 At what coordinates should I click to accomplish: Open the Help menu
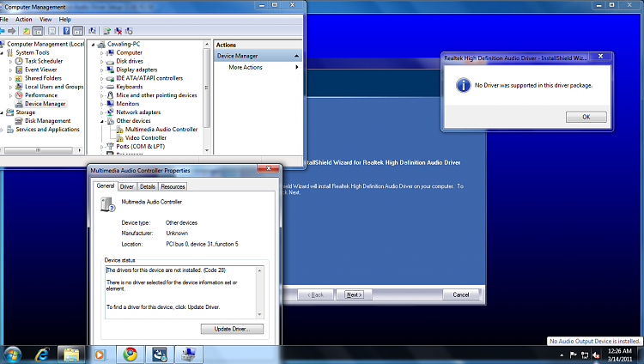tap(65, 19)
